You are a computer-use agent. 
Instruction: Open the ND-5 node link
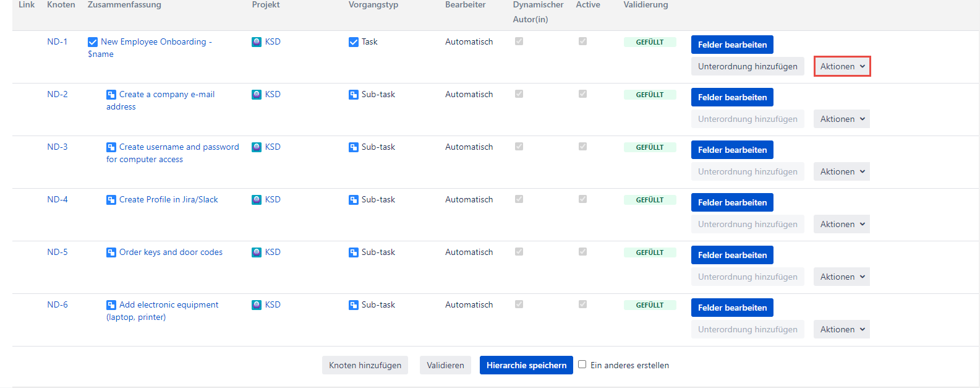[58, 252]
